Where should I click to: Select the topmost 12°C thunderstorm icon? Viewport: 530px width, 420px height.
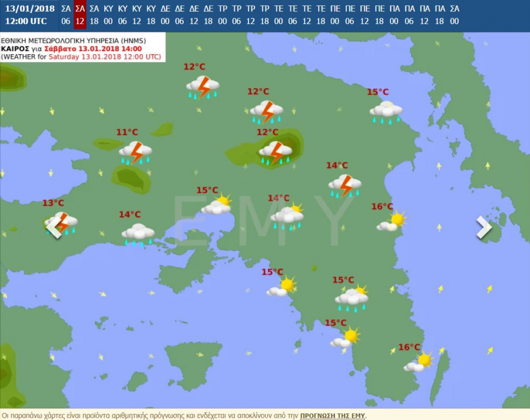(203, 87)
